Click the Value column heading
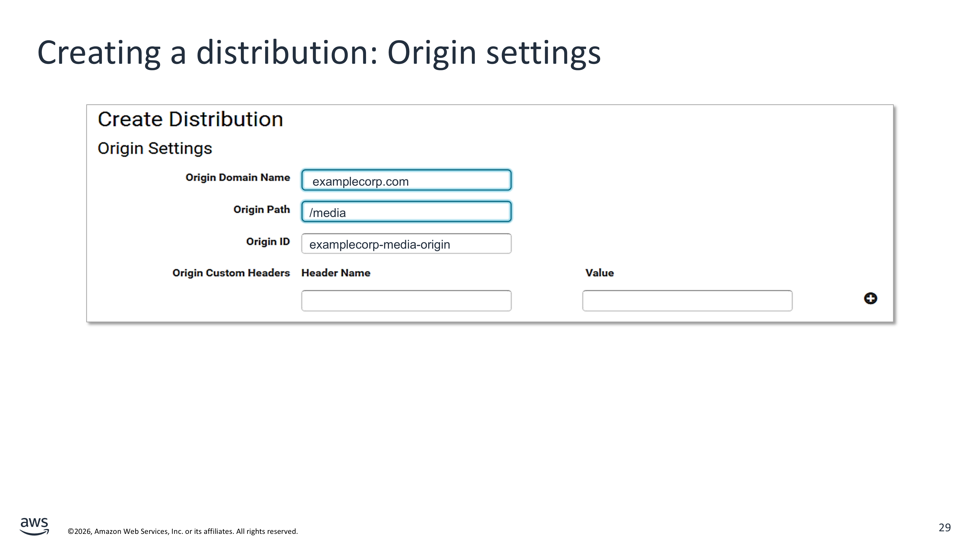980x551 pixels. click(x=599, y=273)
